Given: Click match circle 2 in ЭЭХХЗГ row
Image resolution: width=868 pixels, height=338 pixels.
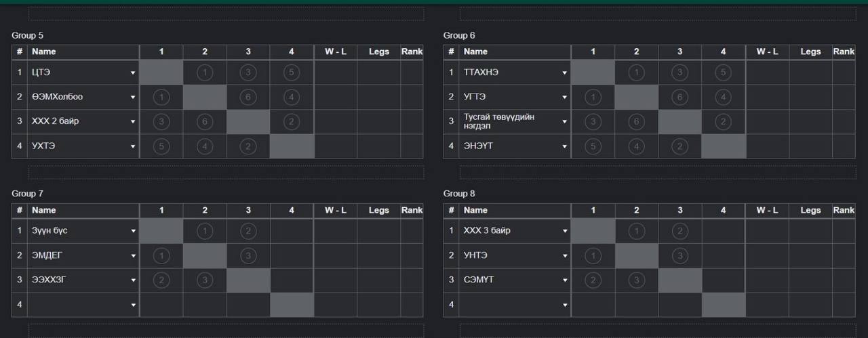Looking at the screenshot, I should coord(161,280).
